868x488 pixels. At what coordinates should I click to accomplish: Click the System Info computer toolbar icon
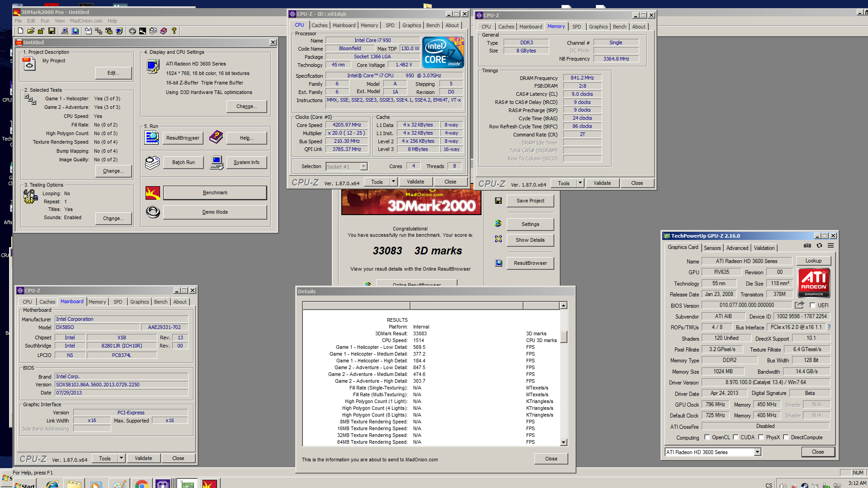65,31
